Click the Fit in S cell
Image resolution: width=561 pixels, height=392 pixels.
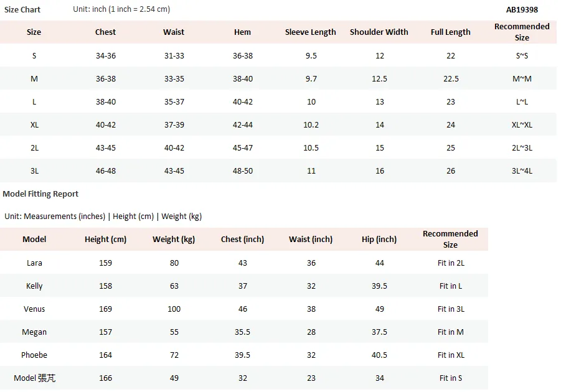[451, 378]
